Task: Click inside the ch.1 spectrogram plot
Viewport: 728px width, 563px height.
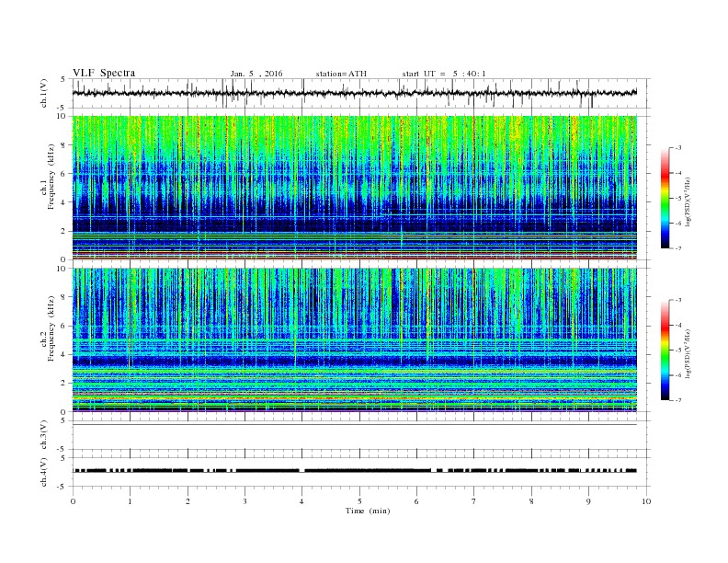Action: (x=355, y=188)
